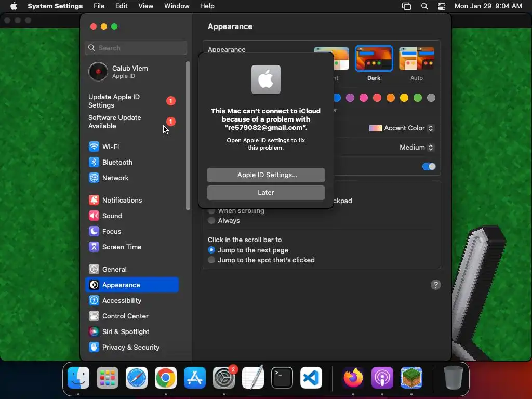Open the View menu
Screen dimensions: 532x399
145,6
